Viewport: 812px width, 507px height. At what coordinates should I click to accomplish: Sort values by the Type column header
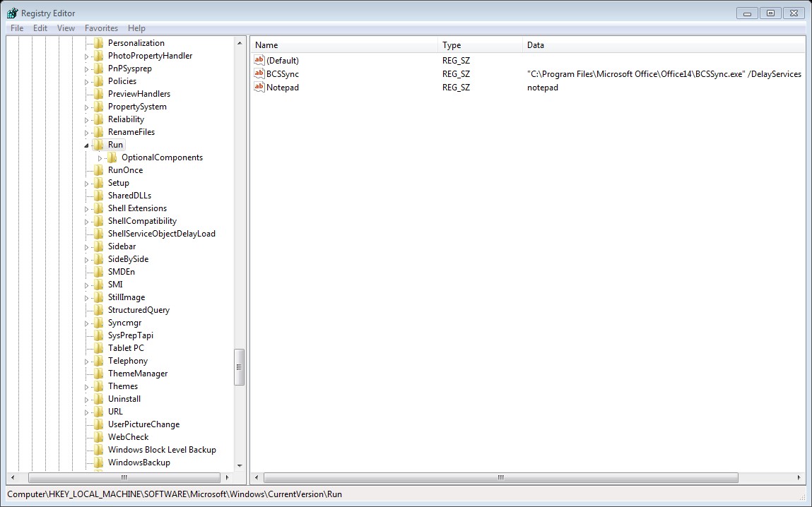click(x=480, y=45)
